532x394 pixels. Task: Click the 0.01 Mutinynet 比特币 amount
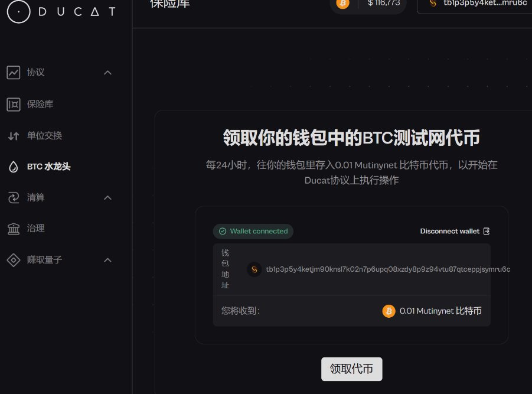tap(440, 311)
